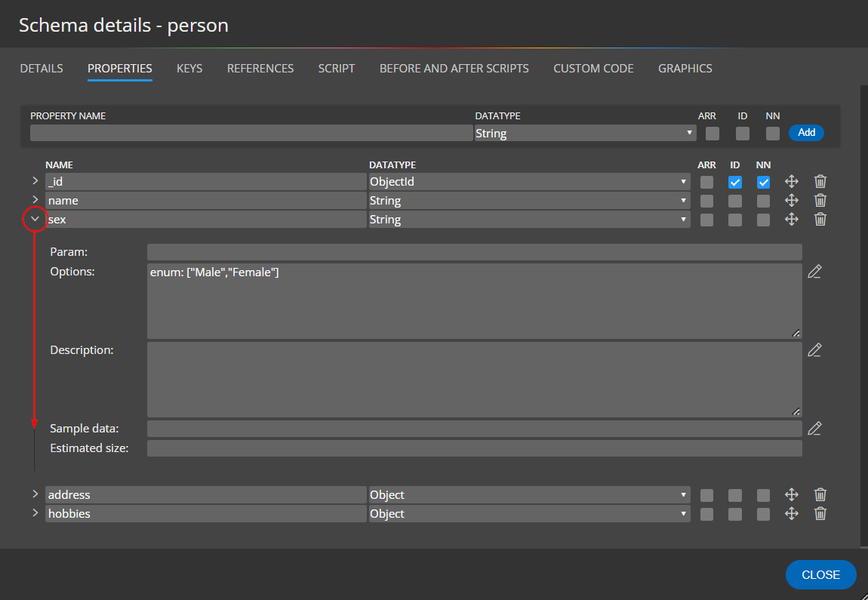Click the move handle for name row
Viewport: 868px width, 600px height.
pyautogui.click(x=792, y=201)
